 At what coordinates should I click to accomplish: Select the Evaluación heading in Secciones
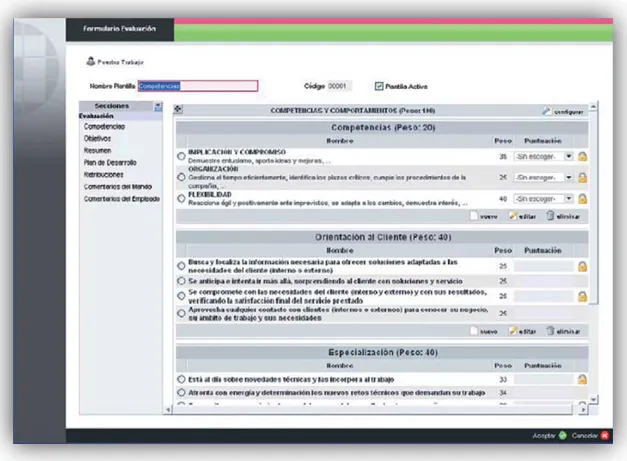coord(96,116)
